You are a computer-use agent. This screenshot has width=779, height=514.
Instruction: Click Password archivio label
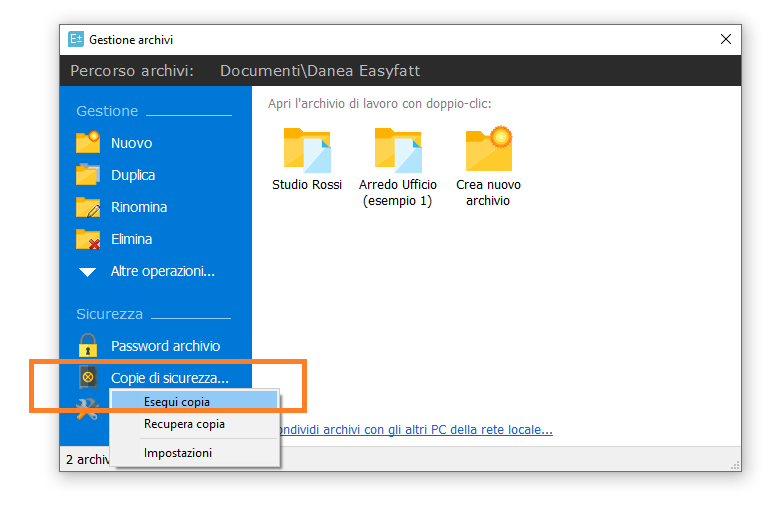click(x=165, y=346)
